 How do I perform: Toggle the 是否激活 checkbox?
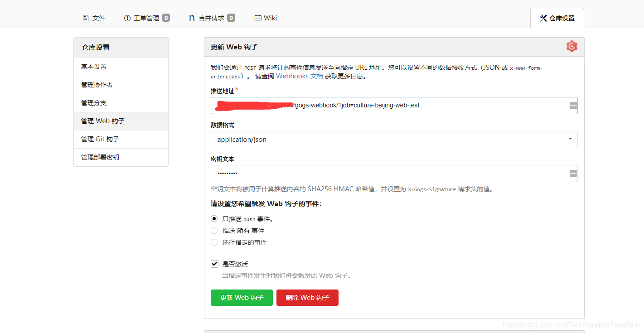(214, 264)
